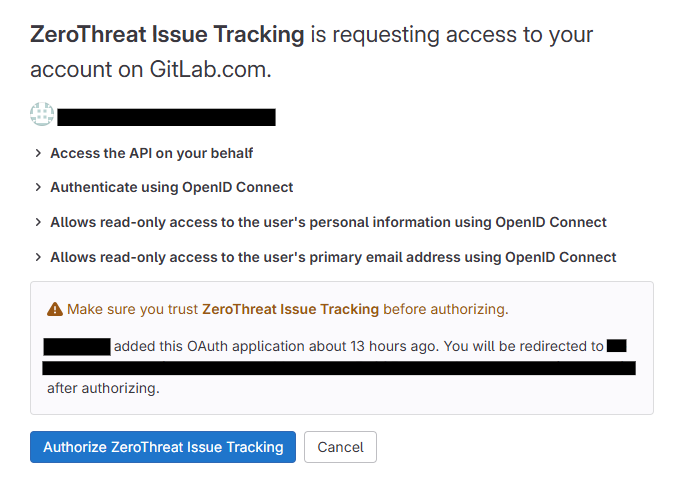Click the Authorize ZeroThreat Issue Tracking button
The height and width of the screenshot is (491, 679).
tap(163, 447)
